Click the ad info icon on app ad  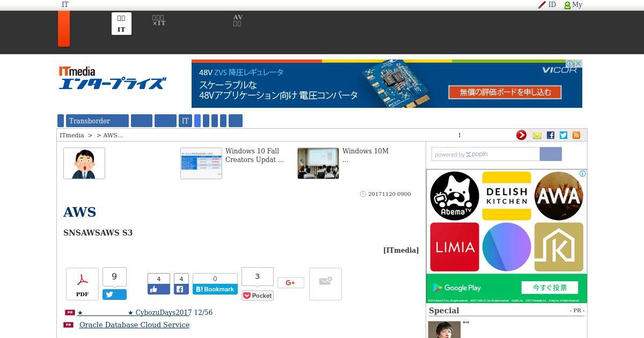point(582,174)
